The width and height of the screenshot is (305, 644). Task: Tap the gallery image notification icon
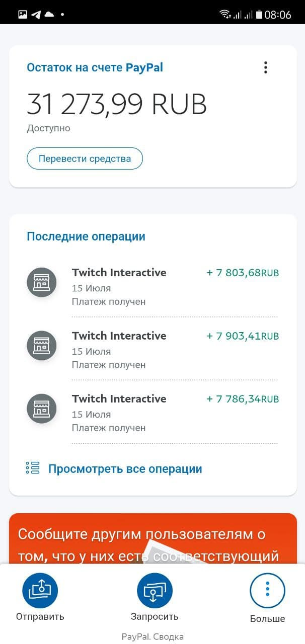23,15
